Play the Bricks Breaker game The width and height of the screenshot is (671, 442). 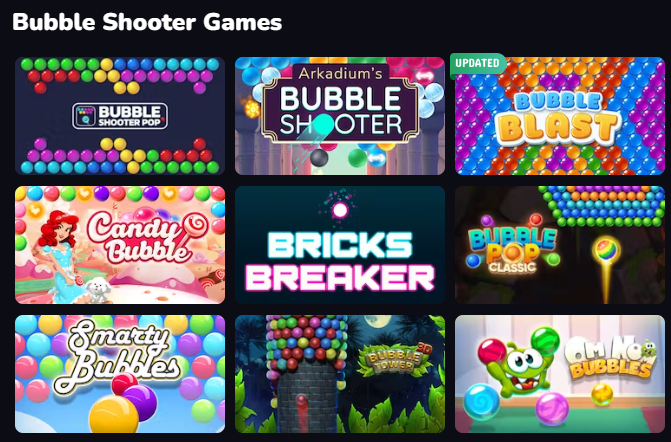point(340,245)
